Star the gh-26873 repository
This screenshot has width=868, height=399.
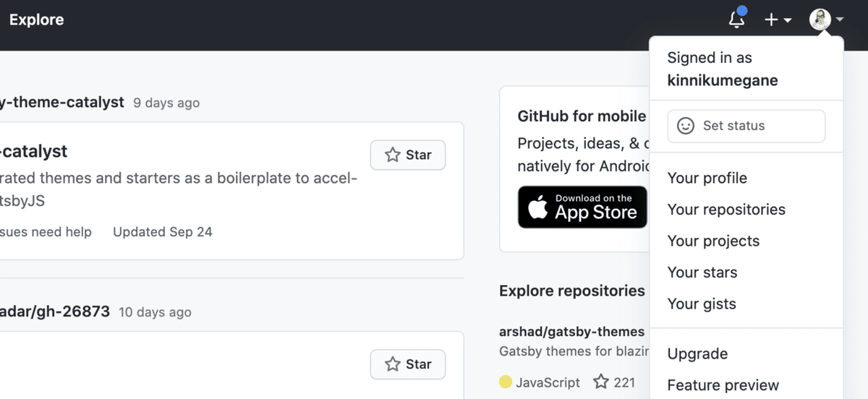point(408,364)
